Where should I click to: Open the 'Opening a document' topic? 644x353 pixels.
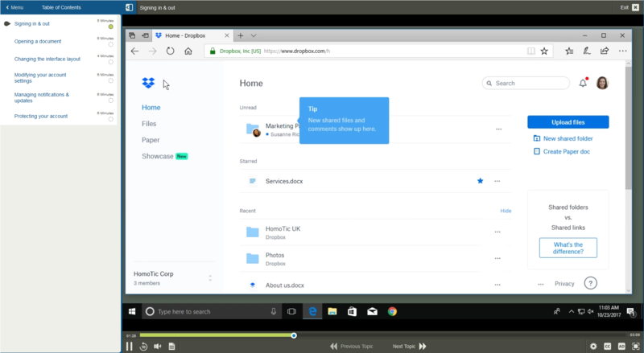(x=38, y=42)
